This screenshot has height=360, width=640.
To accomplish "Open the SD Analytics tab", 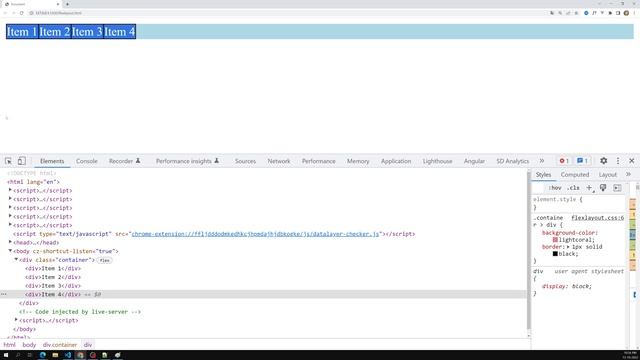I will (x=513, y=161).
